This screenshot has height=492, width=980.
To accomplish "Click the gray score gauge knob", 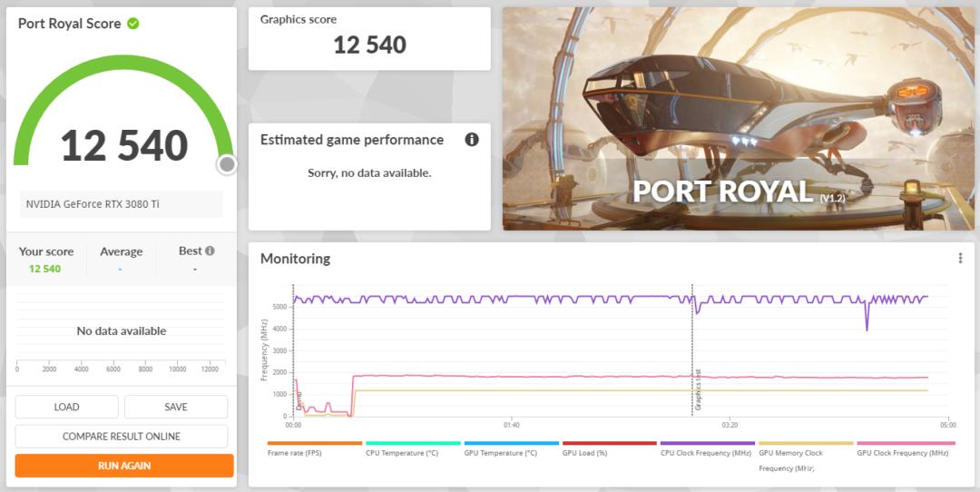I will [227, 164].
